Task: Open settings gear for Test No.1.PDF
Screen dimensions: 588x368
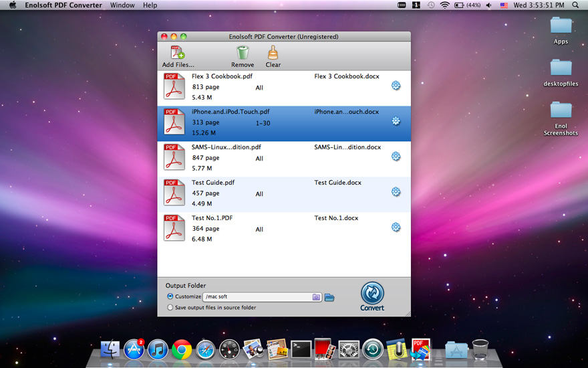Action: 396,227
